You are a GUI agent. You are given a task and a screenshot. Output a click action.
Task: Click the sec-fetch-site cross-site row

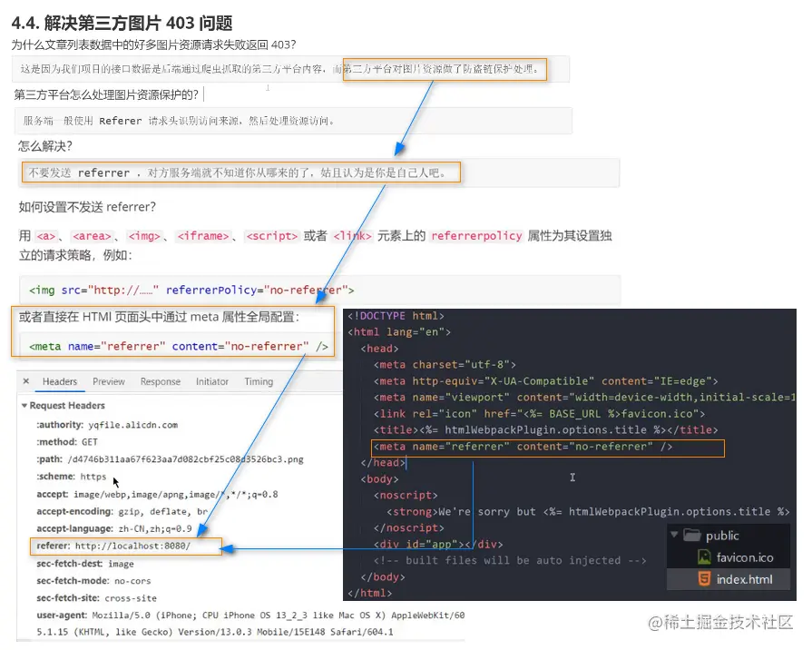(96, 597)
